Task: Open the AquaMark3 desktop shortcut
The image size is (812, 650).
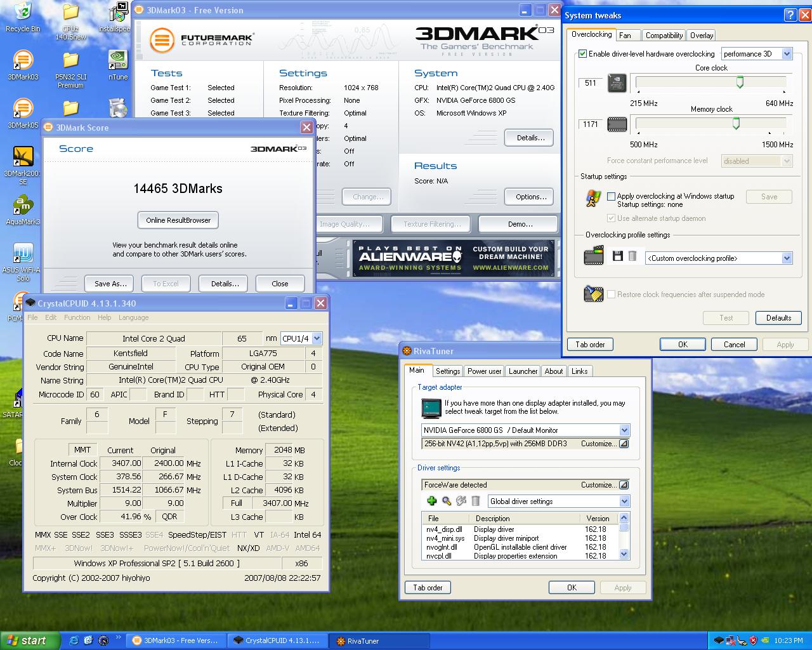Action: (23, 210)
